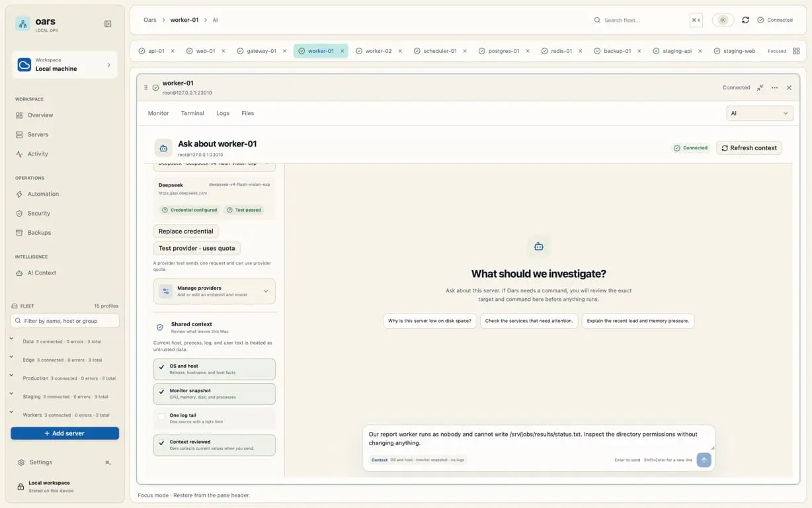
Task: Click the robot icon next to Ask about worker-01
Action: pyautogui.click(x=163, y=148)
